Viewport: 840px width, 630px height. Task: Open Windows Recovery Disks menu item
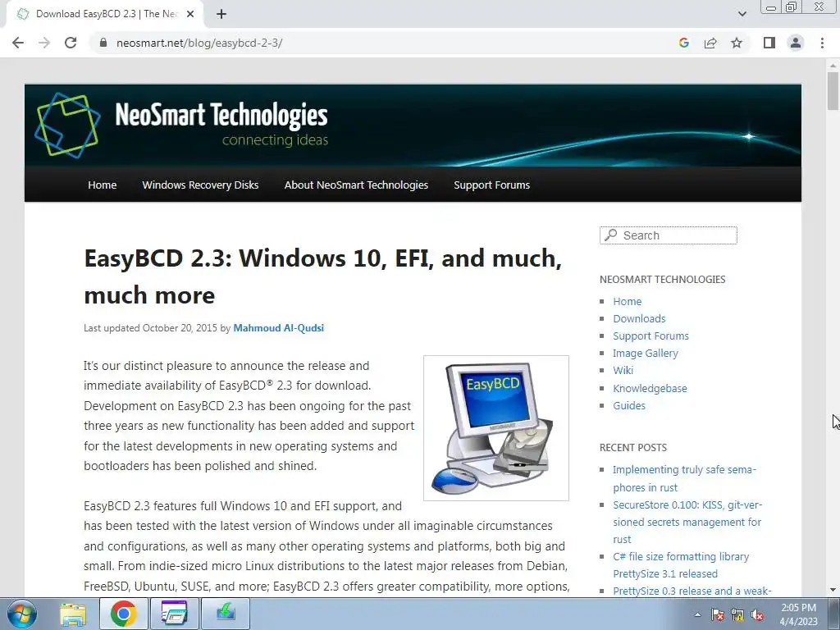[x=200, y=185]
